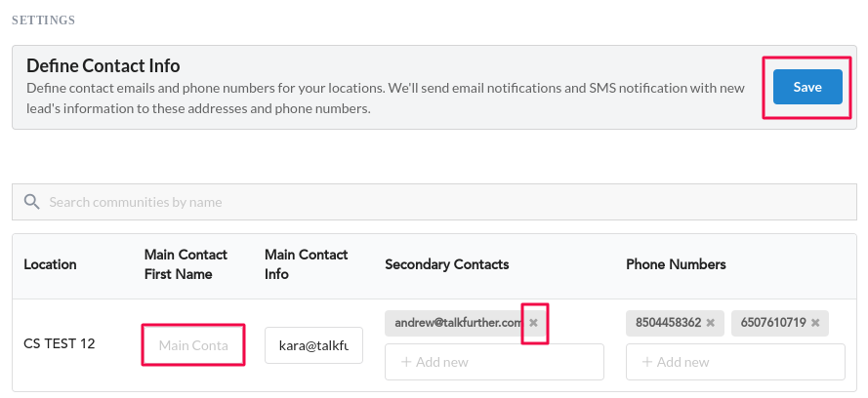Screen dimensions: 868x398
Task: Click the SETTINGS breadcrumb heading
Action: click(x=43, y=20)
